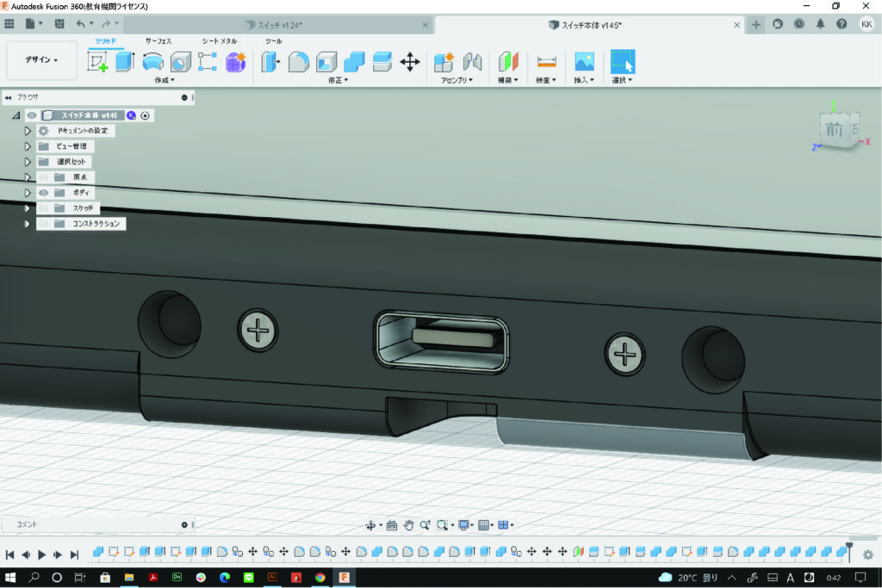Viewport: 882px width, 588px height.
Task: Open the シートメタル tab
Action: (218, 40)
